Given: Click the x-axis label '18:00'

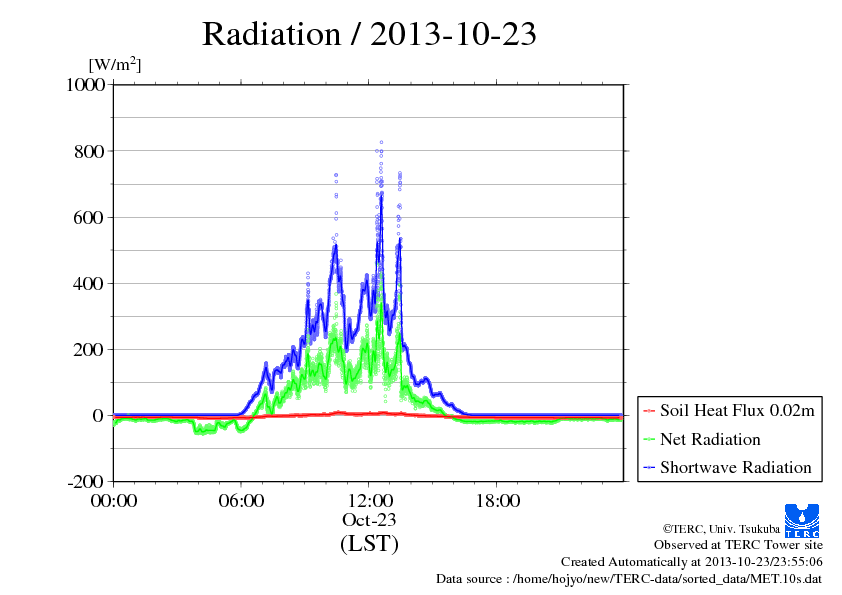Looking at the screenshot, I should pyautogui.click(x=497, y=500).
